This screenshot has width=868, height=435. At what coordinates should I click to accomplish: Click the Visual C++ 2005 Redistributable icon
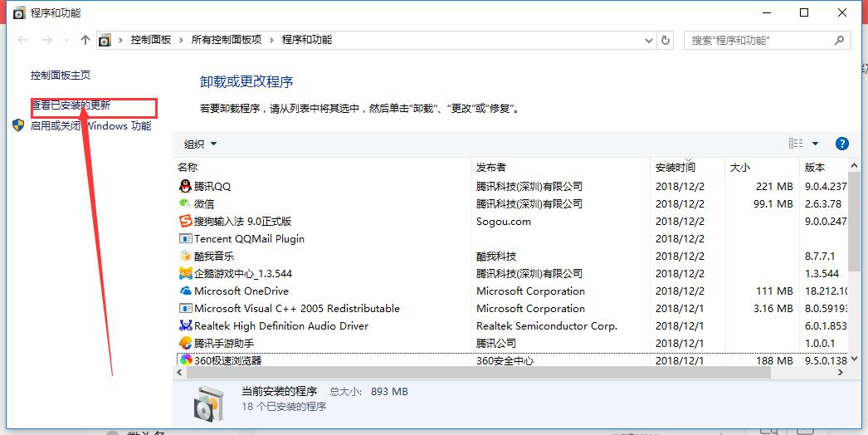pos(185,308)
